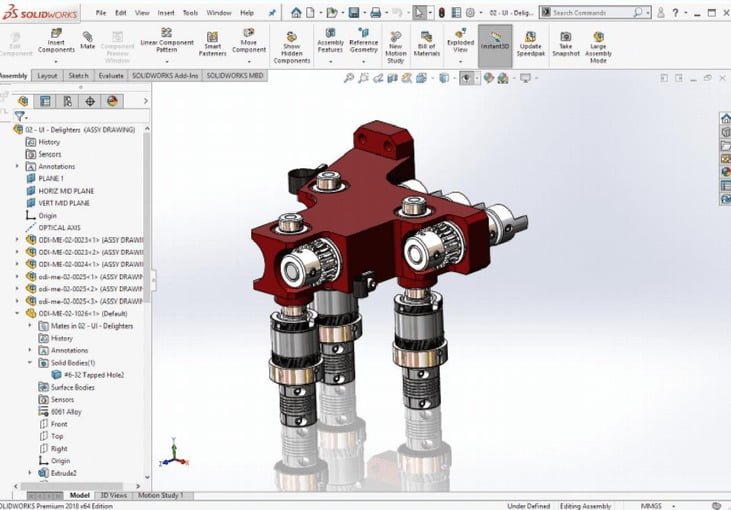
Task: Switch to the SOLIDWORKS Add-Ins tab
Action: coord(165,76)
